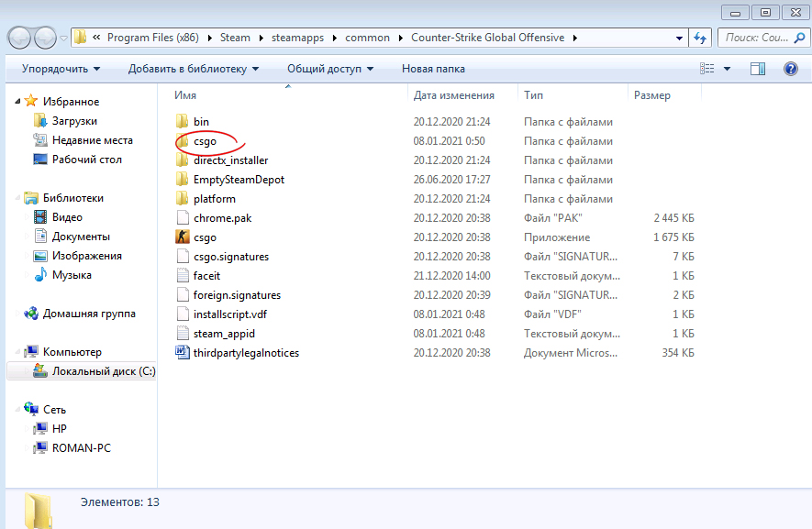The width and height of the screenshot is (812, 529).
Task: Select 'Локальный диск (C:)' in the sidebar
Action: (104, 371)
